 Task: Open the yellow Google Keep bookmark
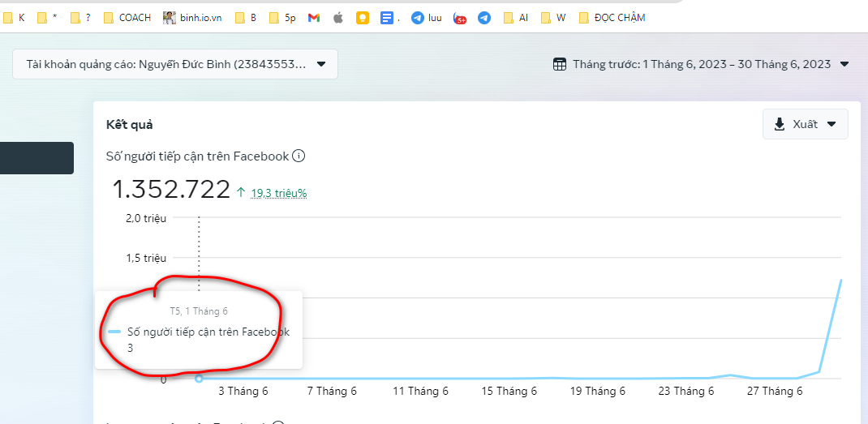click(363, 18)
